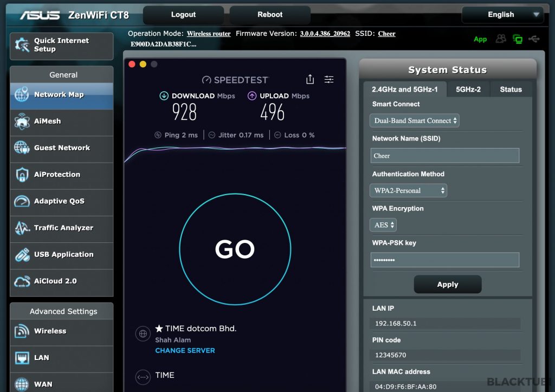
Task: Switch to the Status tab
Action: coord(511,89)
